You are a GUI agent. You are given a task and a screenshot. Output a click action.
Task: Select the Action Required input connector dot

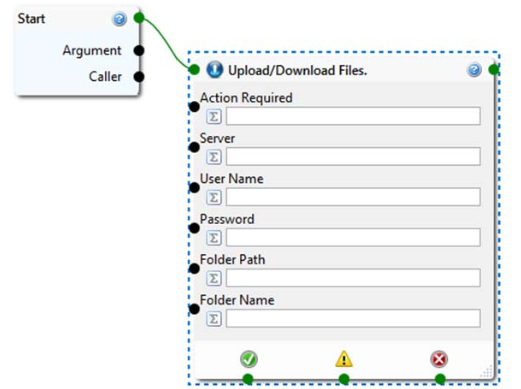click(x=194, y=107)
